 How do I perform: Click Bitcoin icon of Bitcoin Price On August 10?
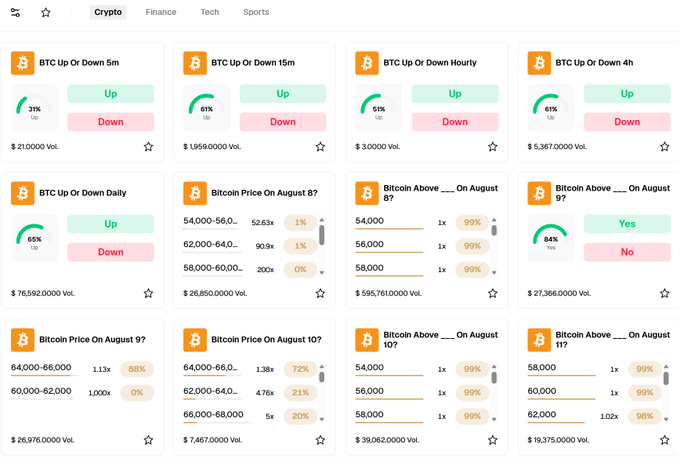click(x=195, y=340)
